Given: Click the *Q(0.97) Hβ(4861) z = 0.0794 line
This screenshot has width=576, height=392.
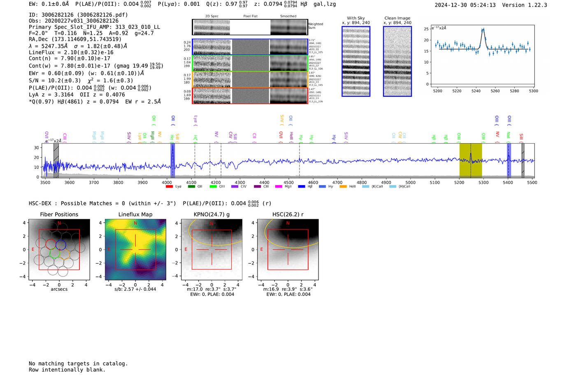Looking at the screenshot, I should 95,102.
